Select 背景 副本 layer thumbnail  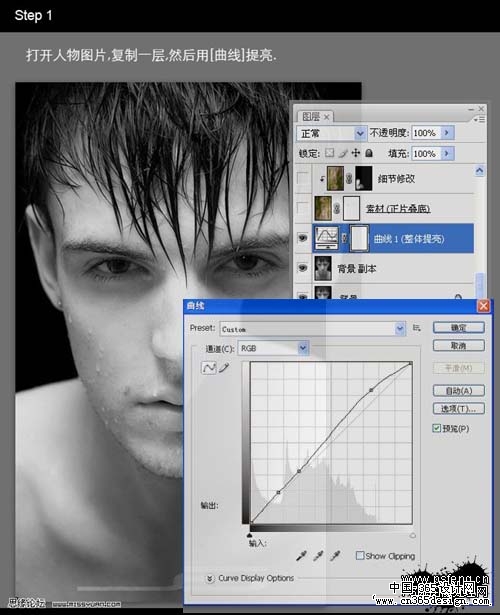[x=323, y=268]
